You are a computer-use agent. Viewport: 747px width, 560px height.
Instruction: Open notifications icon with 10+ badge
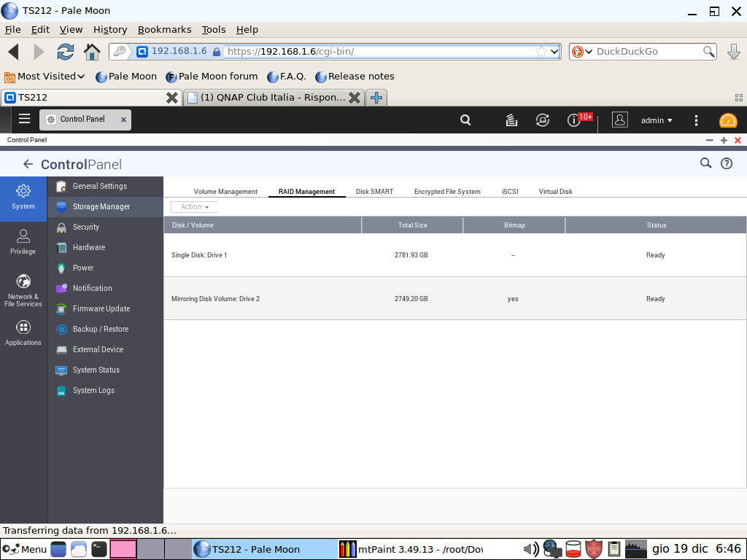pos(575,120)
